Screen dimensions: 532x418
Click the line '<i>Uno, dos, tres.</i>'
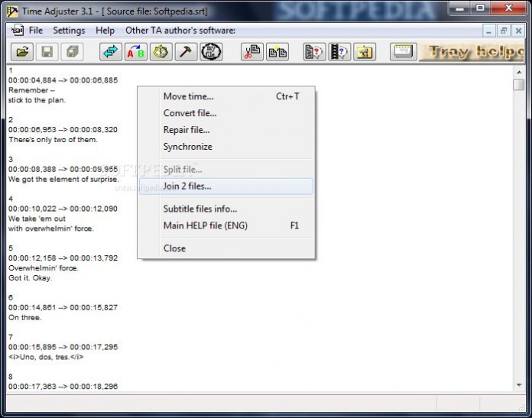pyautogui.click(x=46, y=357)
